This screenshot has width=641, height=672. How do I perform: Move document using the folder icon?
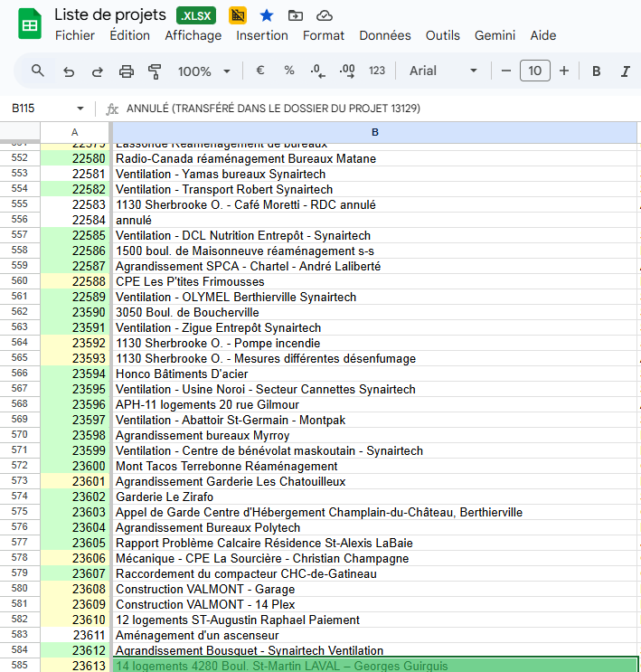coord(296,15)
